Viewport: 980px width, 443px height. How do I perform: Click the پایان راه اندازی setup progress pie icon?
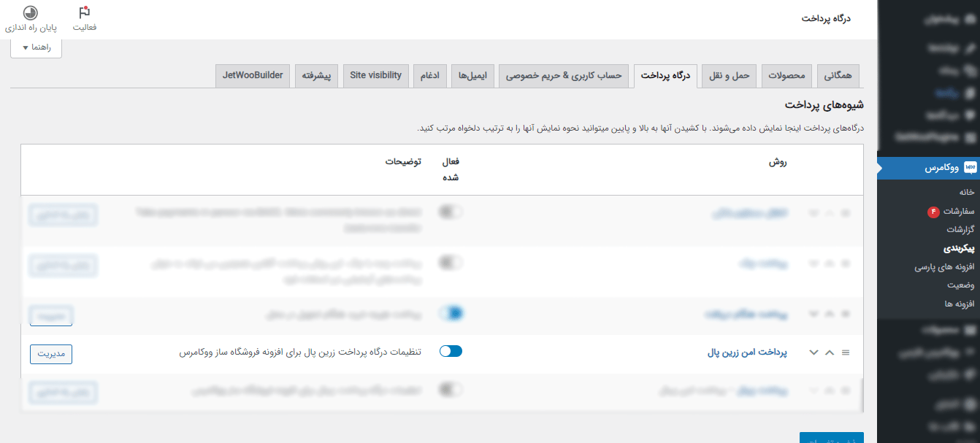pyautogui.click(x=31, y=12)
